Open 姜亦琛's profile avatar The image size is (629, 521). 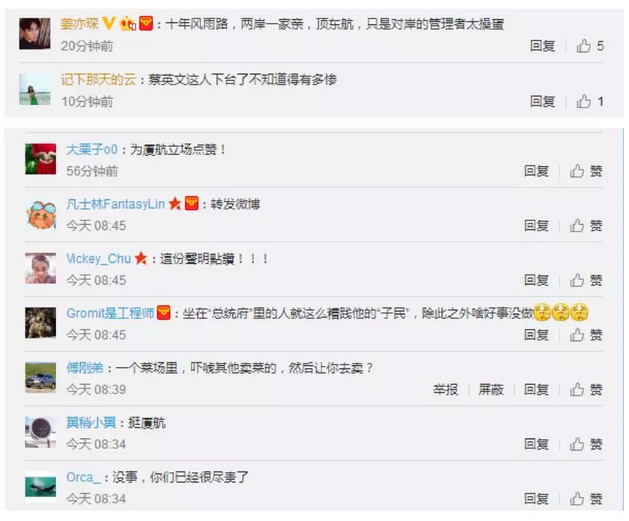point(35,33)
